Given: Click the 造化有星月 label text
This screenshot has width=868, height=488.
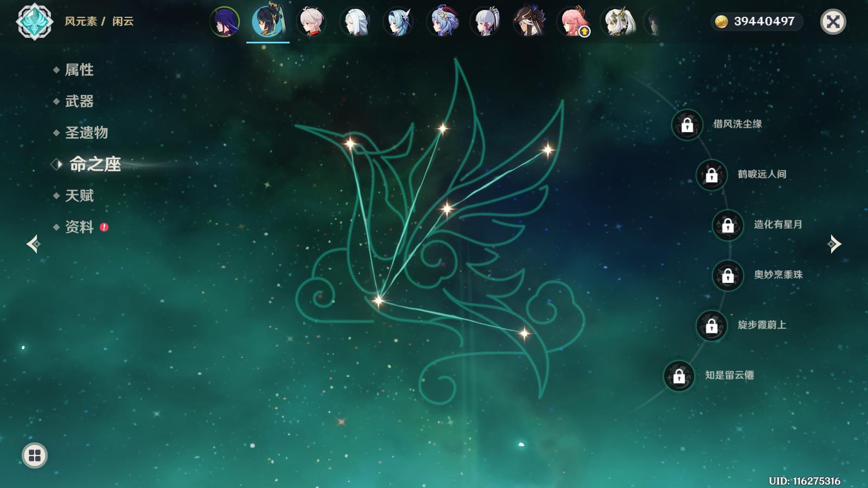Looking at the screenshot, I should point(778,224).
